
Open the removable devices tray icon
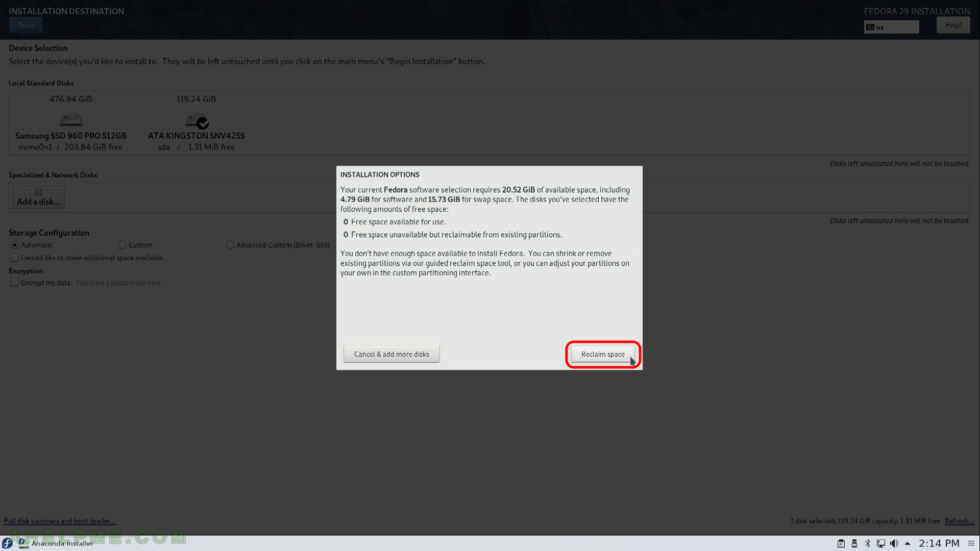coord(854,543)
